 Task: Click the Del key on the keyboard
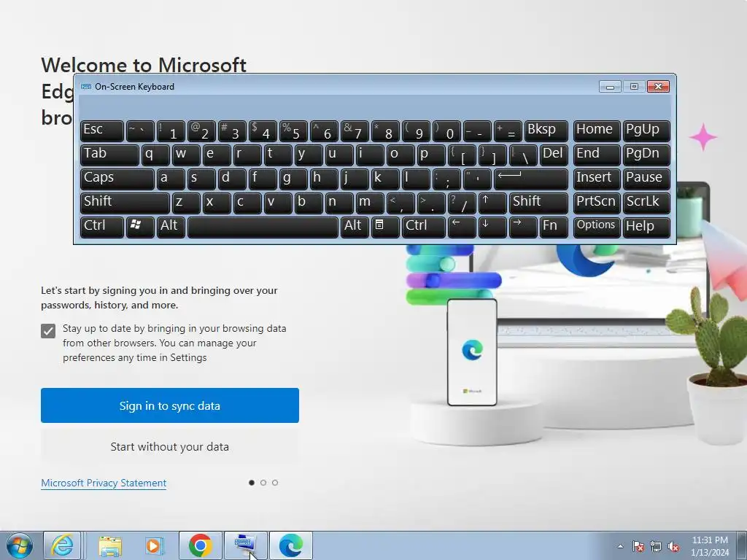pos(554,155)
